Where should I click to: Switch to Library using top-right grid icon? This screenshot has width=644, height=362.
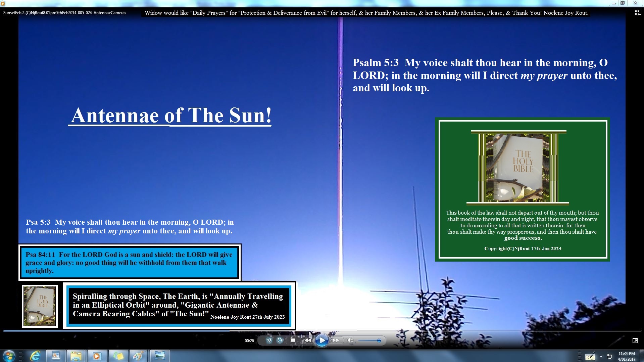coord(637,13)
